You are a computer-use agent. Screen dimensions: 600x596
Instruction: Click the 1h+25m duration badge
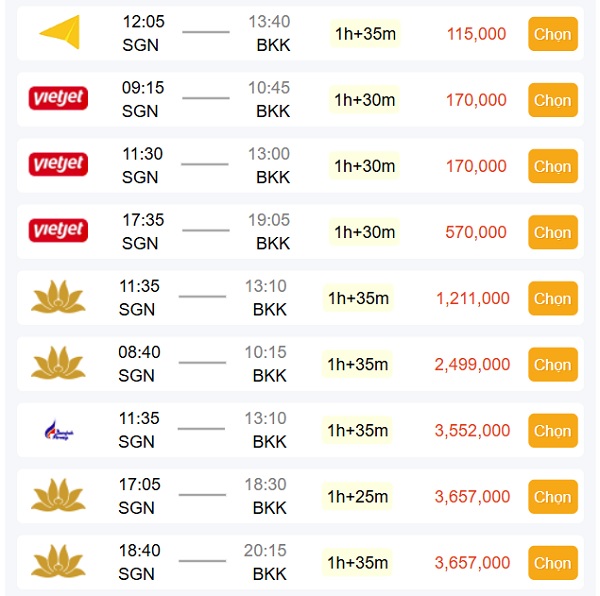coord(357,497)
